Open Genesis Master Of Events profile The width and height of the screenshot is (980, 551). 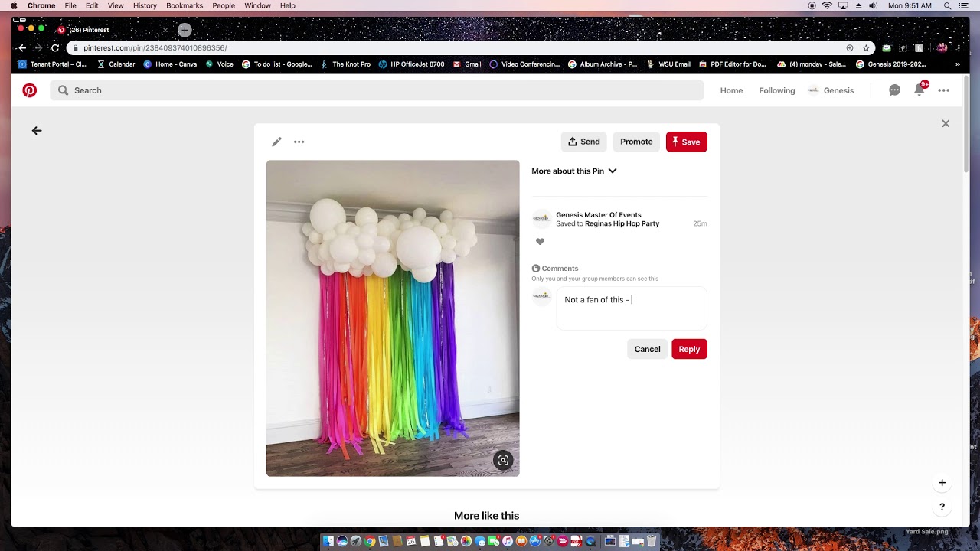(x=599, y=215)
